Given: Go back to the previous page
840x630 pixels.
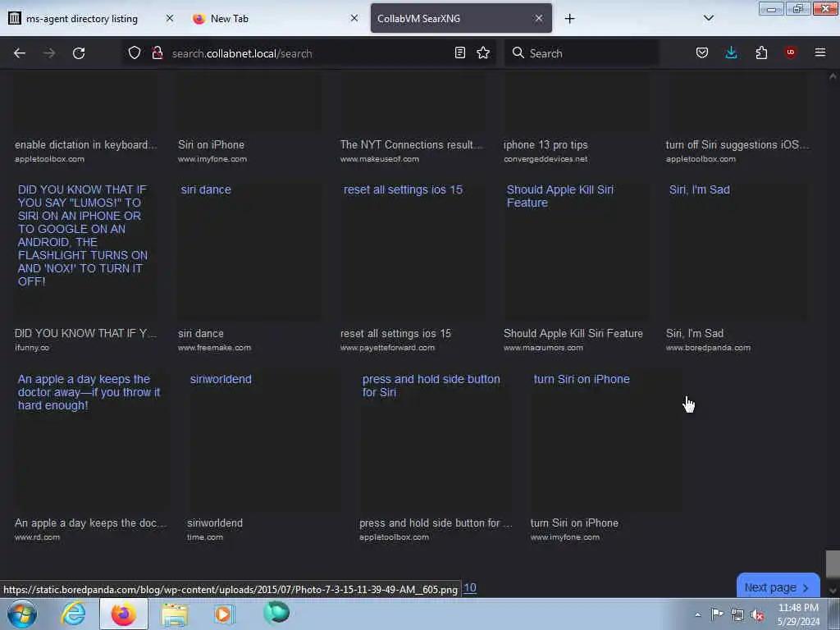Looking at the screenshot, I should click(x=20, y=53).
